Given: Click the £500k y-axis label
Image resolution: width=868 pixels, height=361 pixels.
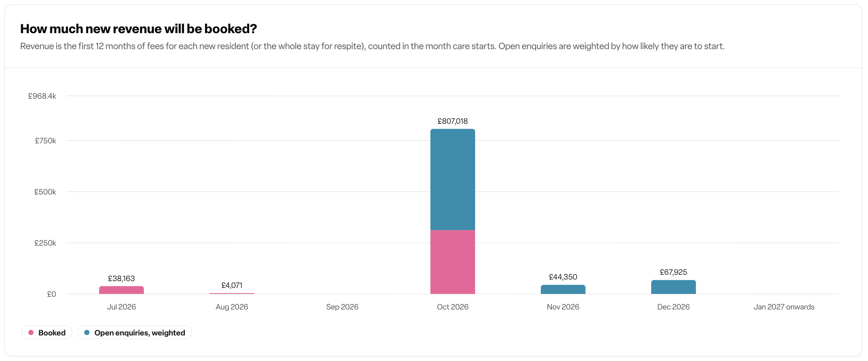Looking at the screenshot, I should click(x=45, y=192).
